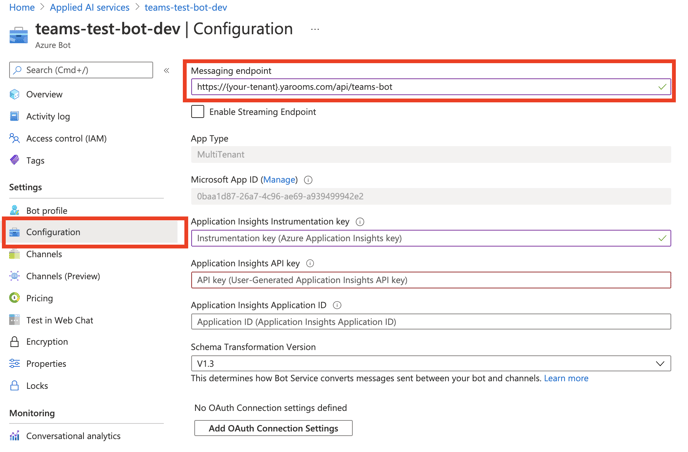Open Overview in the sidebar
The height and width of the screenshot is (452, 688).
click(x=44, y=94)
